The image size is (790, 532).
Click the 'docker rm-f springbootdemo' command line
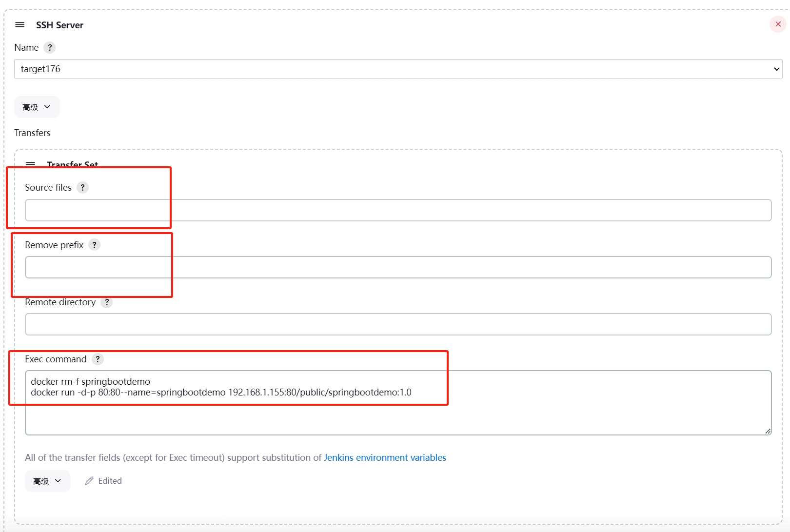[90, 381]
